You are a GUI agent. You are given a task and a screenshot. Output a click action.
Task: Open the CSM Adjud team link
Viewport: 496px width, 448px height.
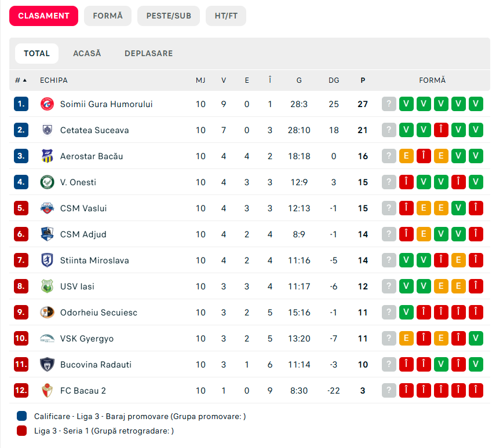(x=83, y=234)
